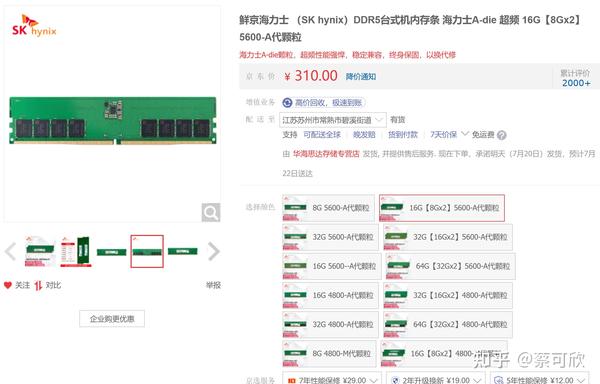
Task: Choose the 16G【8Gx2】5600-A代颗粒 option
Action: tap(442, 208)
